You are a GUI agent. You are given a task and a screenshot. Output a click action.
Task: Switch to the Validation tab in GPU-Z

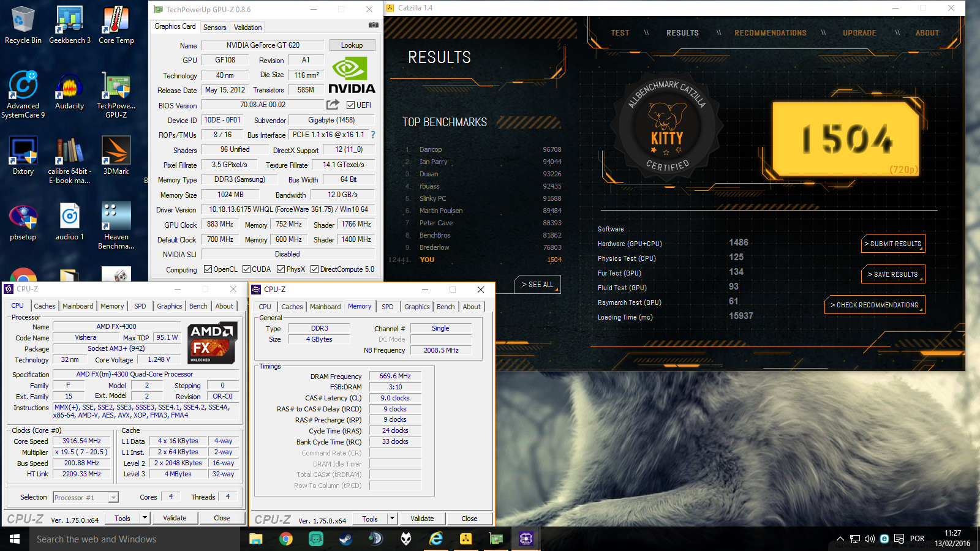pyautogui.click(x=247, y=27)
